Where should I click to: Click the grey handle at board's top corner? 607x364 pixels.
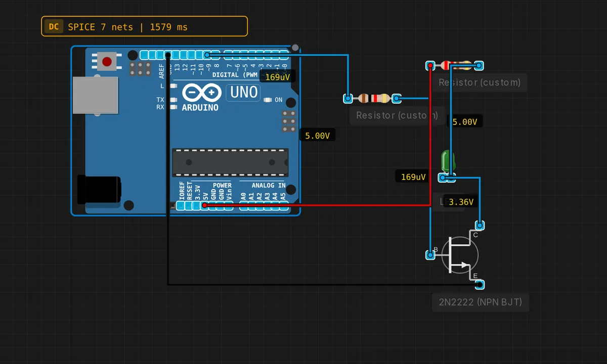[295, 48]
